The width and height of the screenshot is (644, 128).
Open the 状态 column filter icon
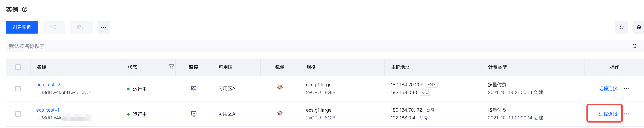coord(171,67)
